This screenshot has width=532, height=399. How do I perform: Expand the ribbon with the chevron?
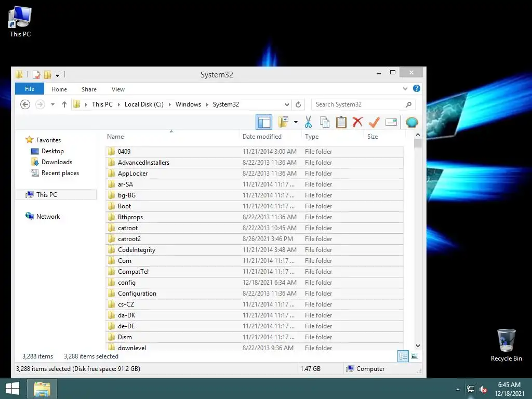coord(405,88)
